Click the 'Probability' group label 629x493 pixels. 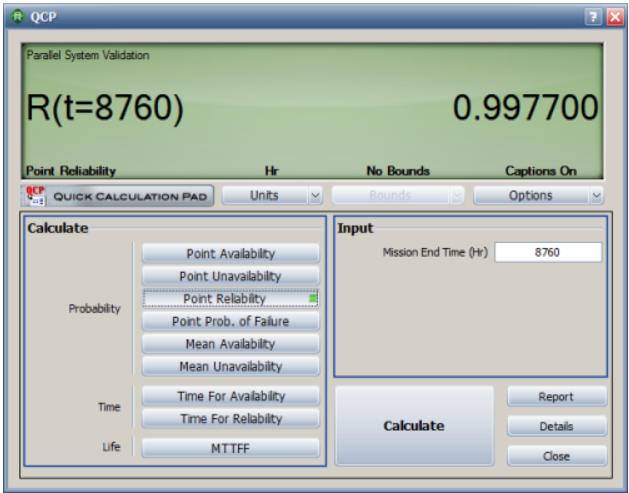pos(95,308)
